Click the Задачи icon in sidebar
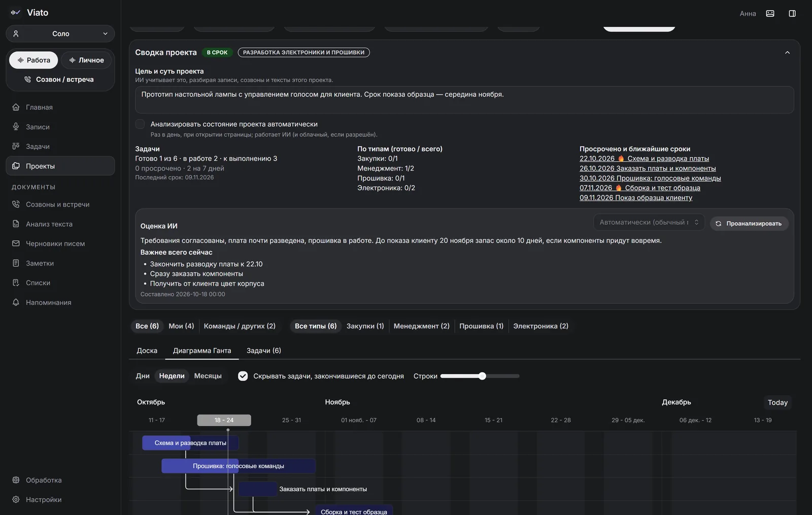The height and width of the screenshot is (515, 812). (x=16, y=146)
